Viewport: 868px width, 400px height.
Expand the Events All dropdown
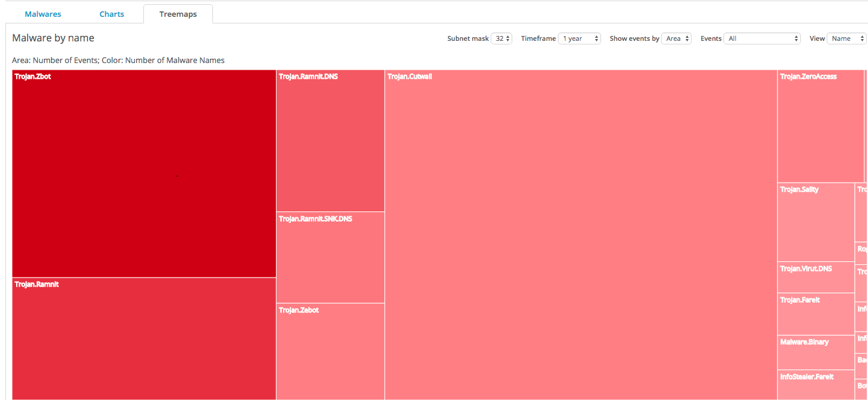(x=762, y=38)
